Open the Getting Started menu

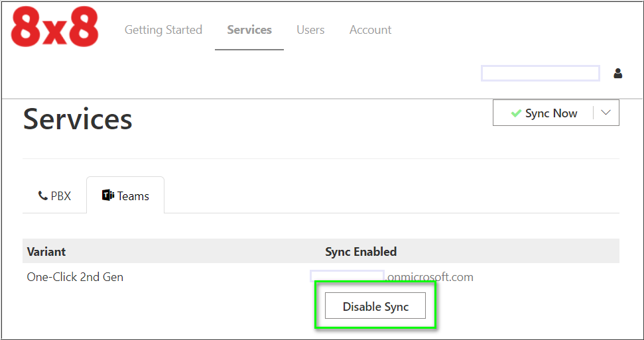pyautogui.click(x=163, y=30)
